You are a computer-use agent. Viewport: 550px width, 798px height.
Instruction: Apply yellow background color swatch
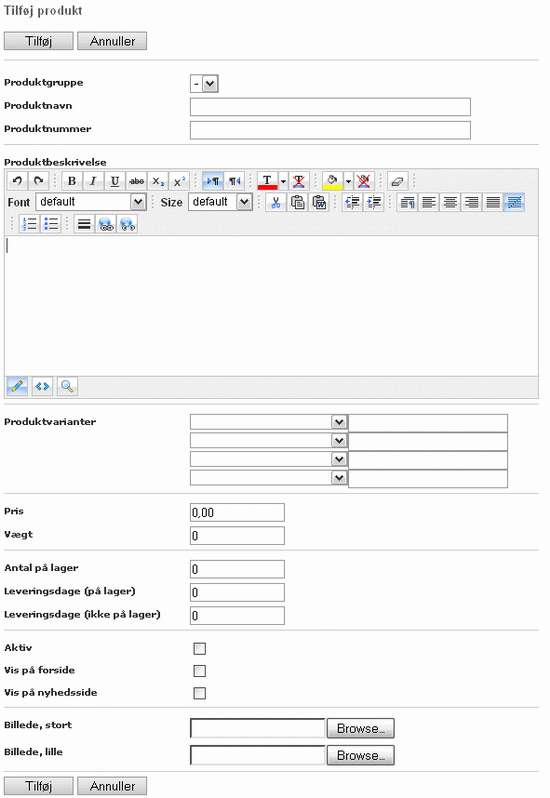click(x=333, y=181)
